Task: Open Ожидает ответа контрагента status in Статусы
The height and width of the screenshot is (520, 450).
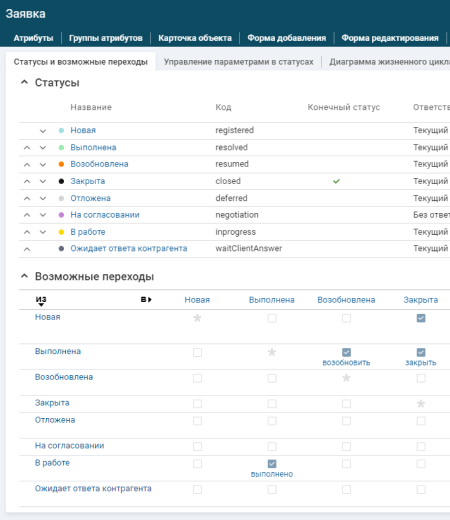Action: 129,248
